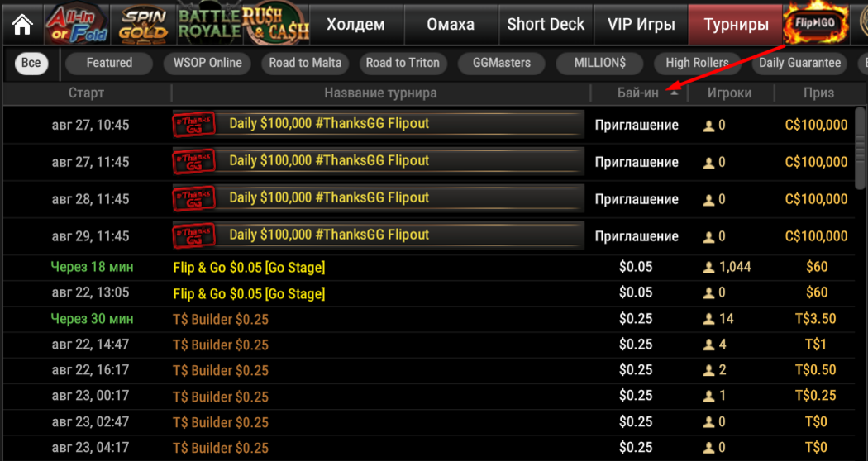Viewport: 868px width, 461px height.
Task: Select the "Все" filter pill
Action: 31,63
